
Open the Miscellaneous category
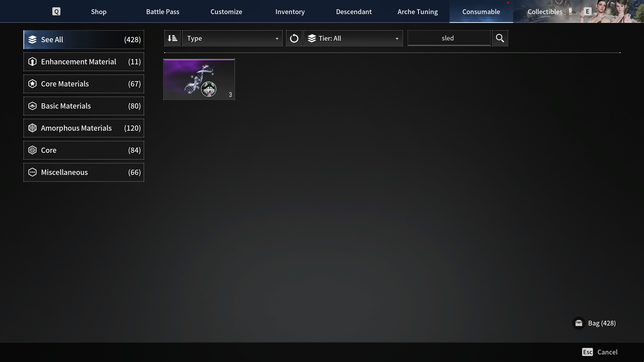[x=84, y=172]
